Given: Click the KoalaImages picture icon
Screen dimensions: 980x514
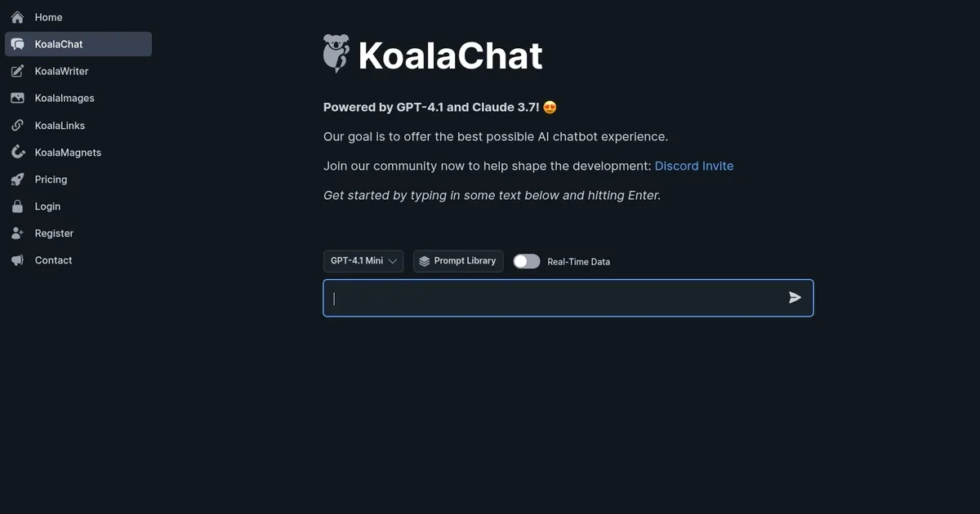Looking at the screenshot, I should [17, 98].
